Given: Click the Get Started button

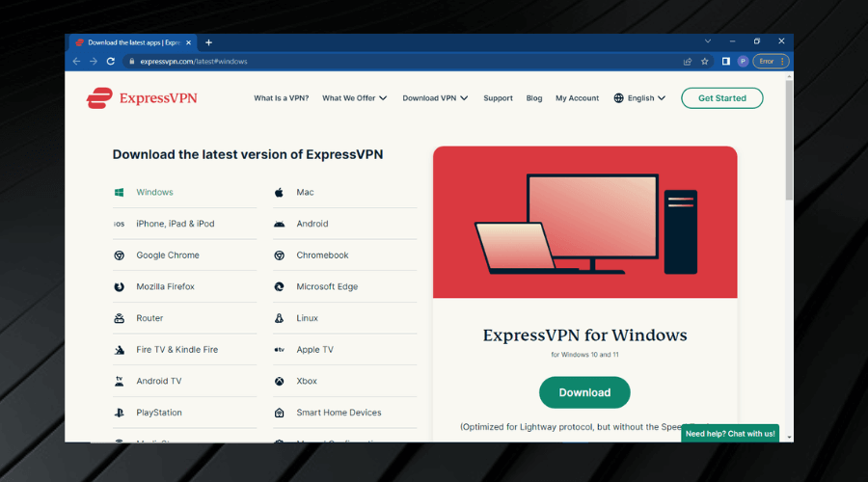Looking at the screenshot, I should [x=721, y=98].
